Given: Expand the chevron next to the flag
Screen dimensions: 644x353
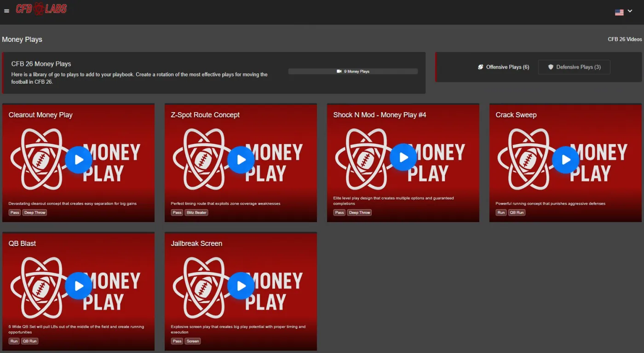Looking at the screenshot, I should (x=630, y=11).
